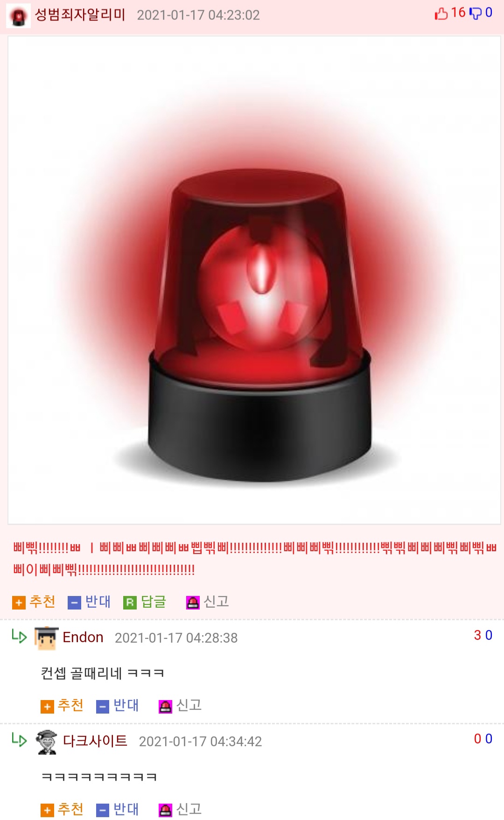504x820 pixels.
Task: Click the reply arrow icon beside 다크사이트
Action: tap(19, 740)
